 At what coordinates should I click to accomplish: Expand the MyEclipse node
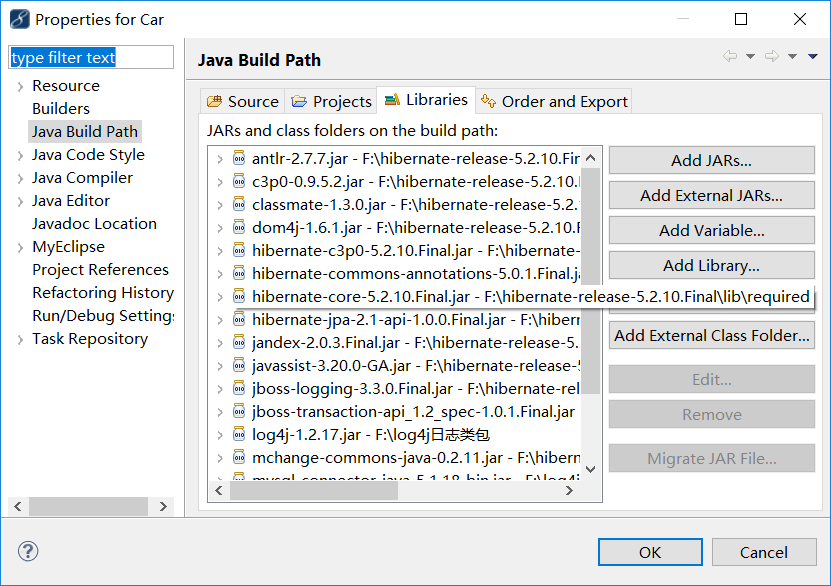[x=20, y=247]
